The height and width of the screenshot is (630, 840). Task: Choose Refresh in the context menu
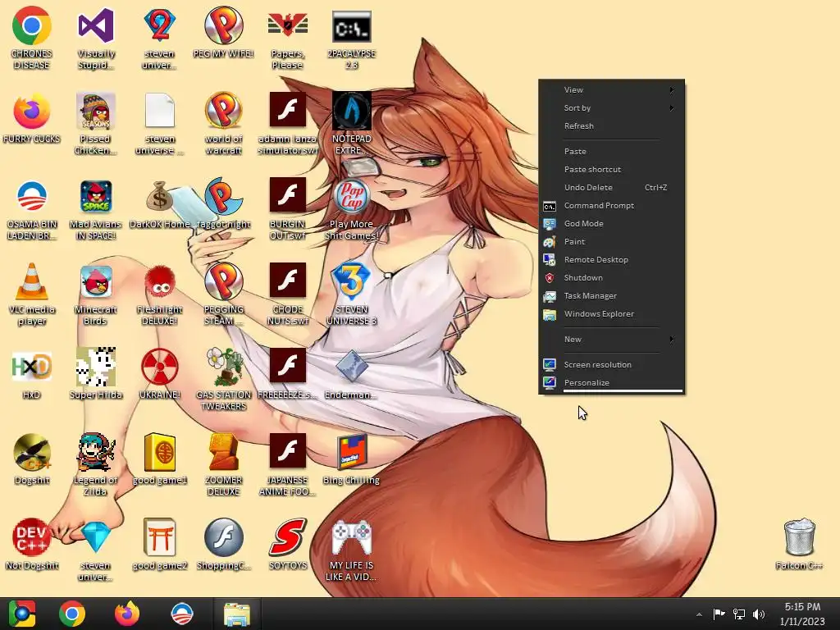pos(611,126)
